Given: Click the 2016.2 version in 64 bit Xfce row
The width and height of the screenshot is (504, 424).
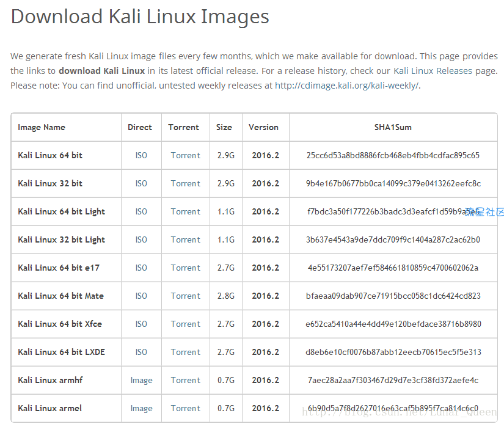Looking at the screenshot, I should coord(266,324).
